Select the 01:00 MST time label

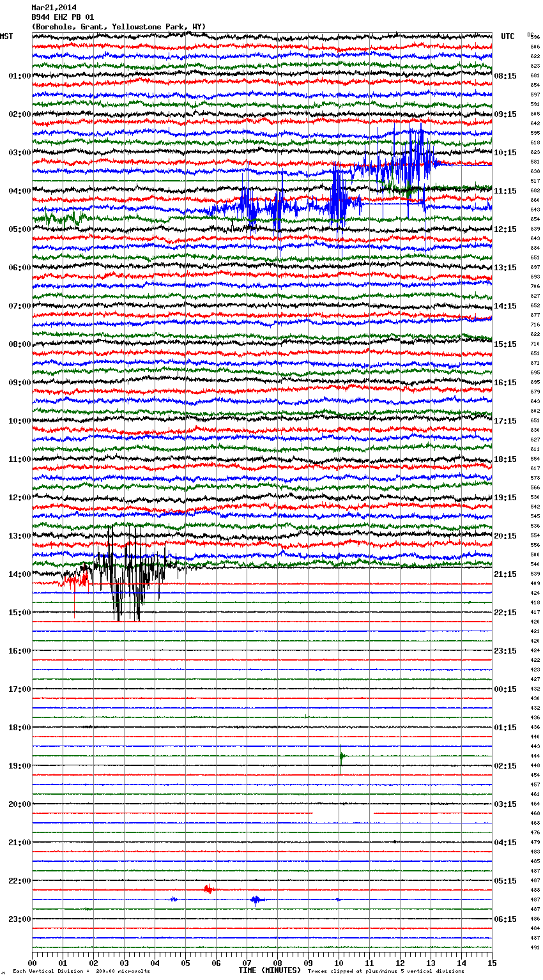click(20, 76)
